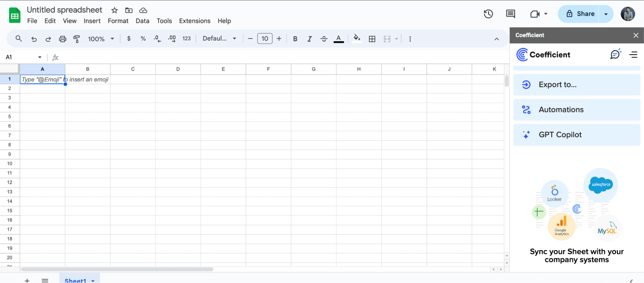Open the comments panel icon
The image size is (644, 283).
coord(510,14)
